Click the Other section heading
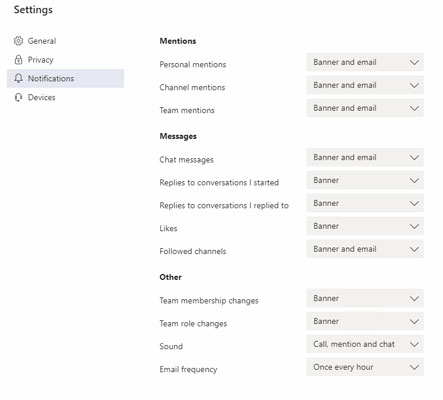 point(170,277)
